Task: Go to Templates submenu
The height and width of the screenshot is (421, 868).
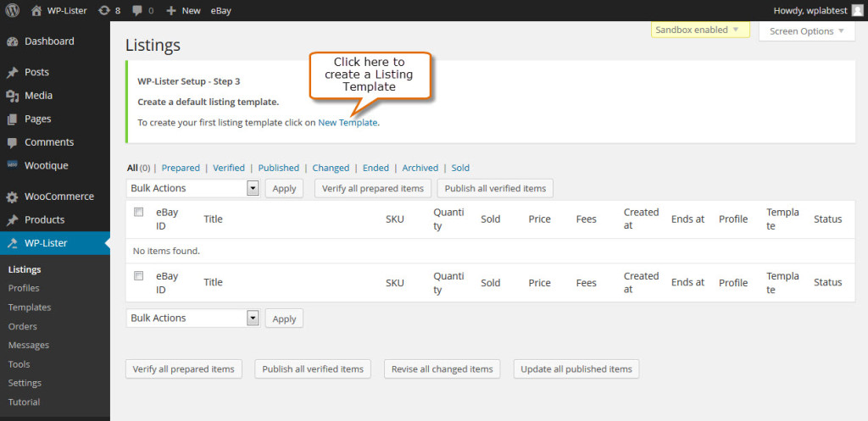Action: (30, 307)
